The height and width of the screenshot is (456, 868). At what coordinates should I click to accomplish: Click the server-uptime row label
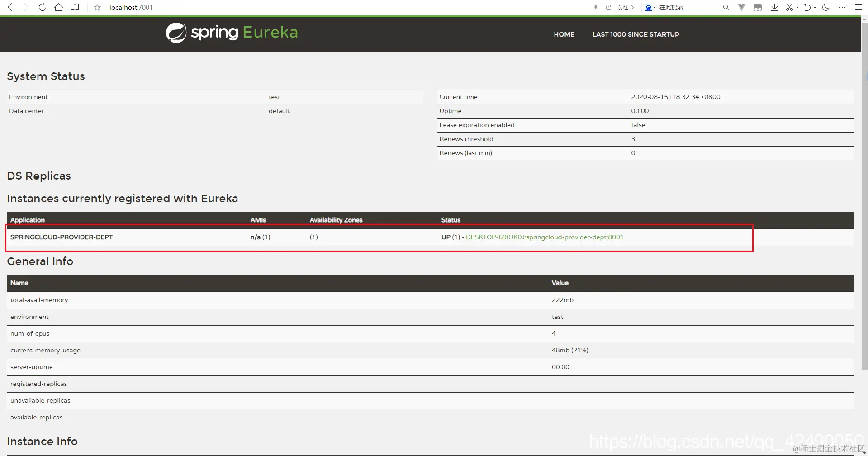[32, 367]
